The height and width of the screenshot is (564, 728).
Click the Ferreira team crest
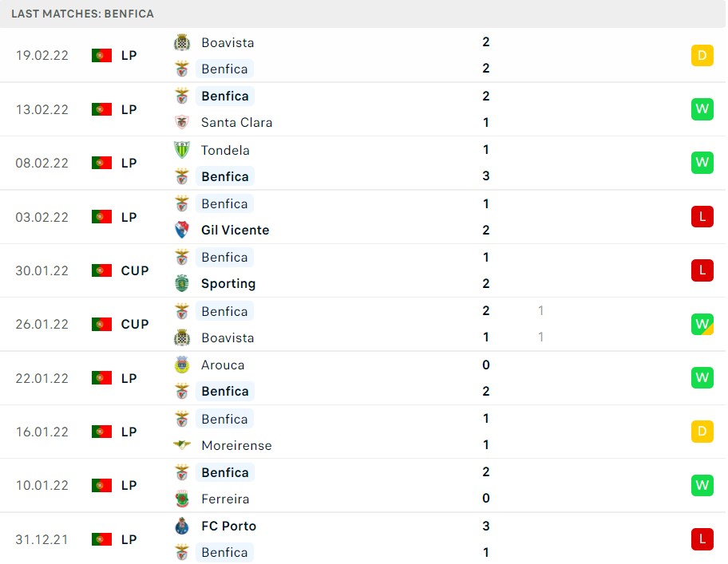click(x=181, y=499)
